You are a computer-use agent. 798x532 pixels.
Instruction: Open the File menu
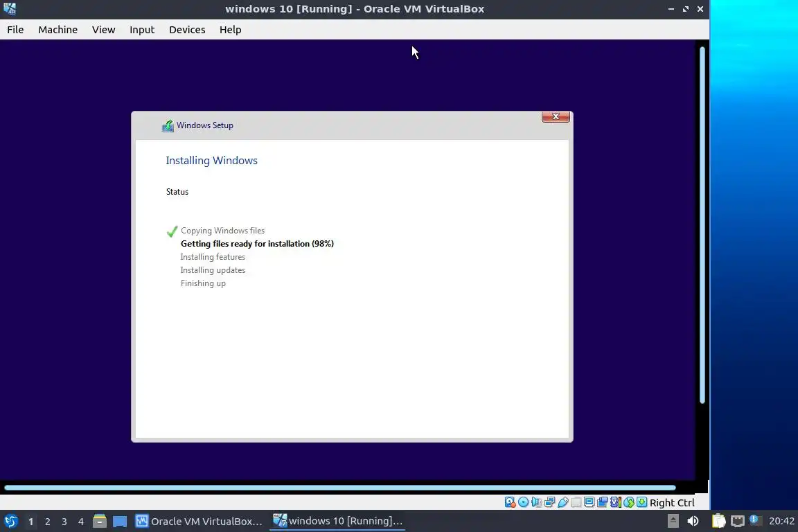click(15, 30)
